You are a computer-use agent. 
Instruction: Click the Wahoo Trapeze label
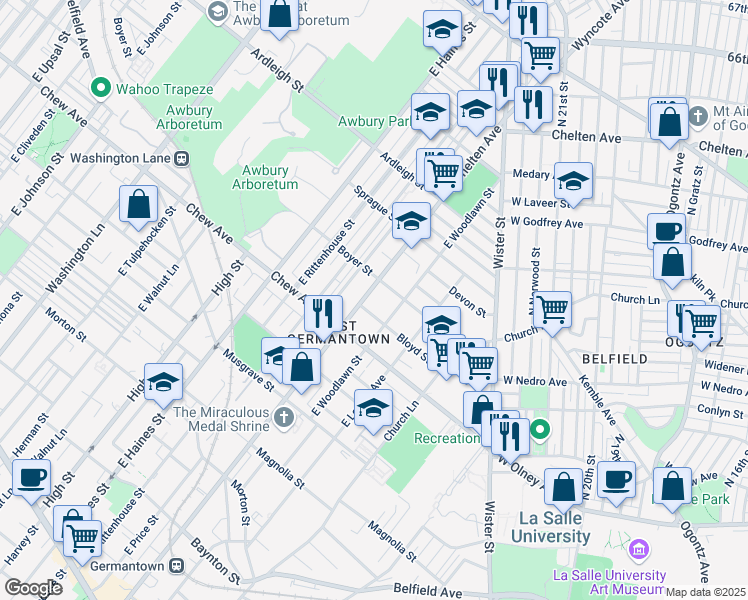coord(165,89)
